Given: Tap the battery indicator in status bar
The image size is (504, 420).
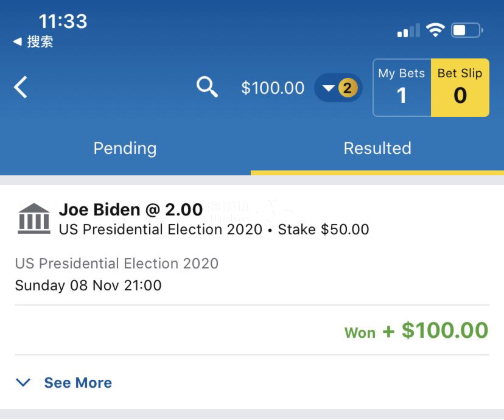Looking at the screenshot, I should click(467, 30).
